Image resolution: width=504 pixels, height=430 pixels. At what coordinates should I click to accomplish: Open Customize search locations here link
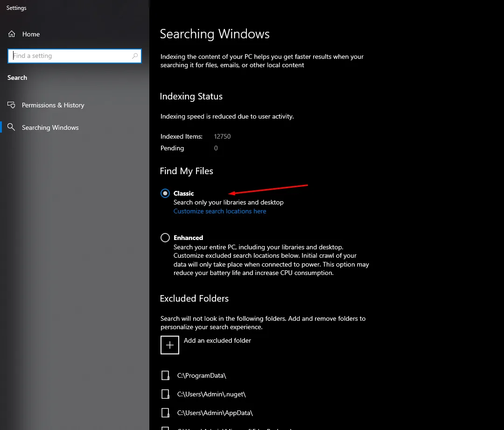click(x=220, y=211)
